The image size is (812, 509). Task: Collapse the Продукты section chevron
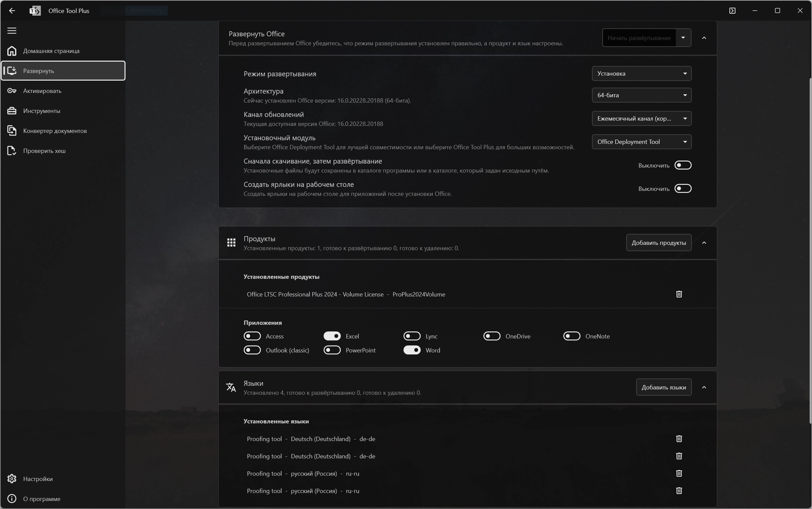point(704,243)
